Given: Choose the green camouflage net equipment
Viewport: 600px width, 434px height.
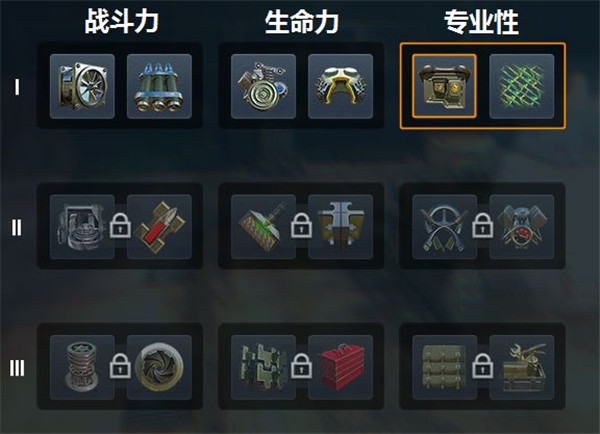Looking at the screenshot, I should pyautogui.click(x=522, y=86).
